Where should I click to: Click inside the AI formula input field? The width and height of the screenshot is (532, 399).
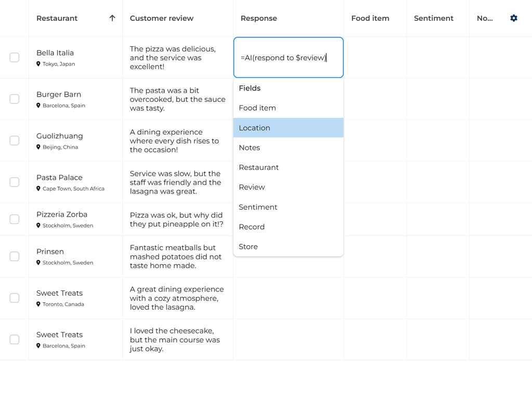click(x=288, y=58)
